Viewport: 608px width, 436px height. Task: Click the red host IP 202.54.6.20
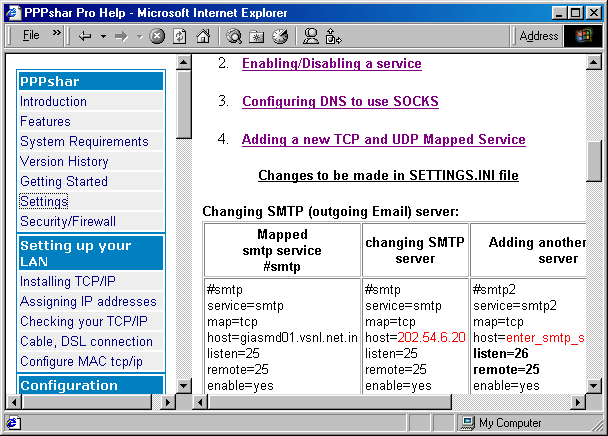tap(431, 337)
